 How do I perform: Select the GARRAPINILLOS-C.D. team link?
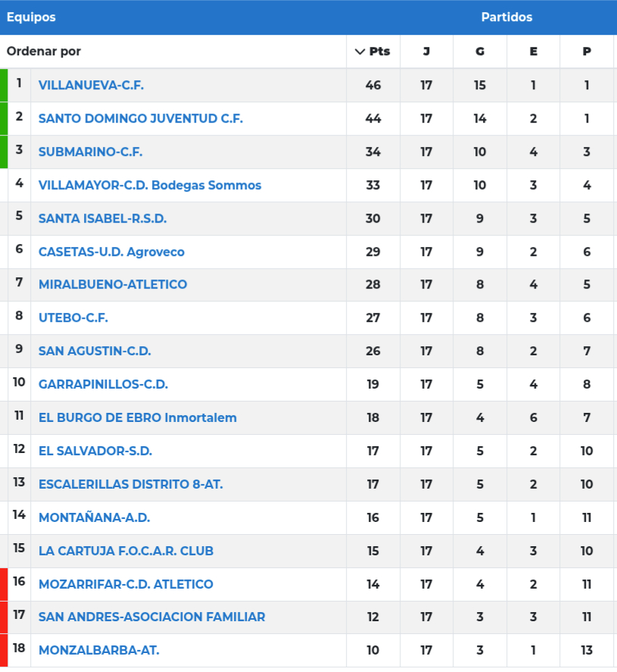pos(103,384)
